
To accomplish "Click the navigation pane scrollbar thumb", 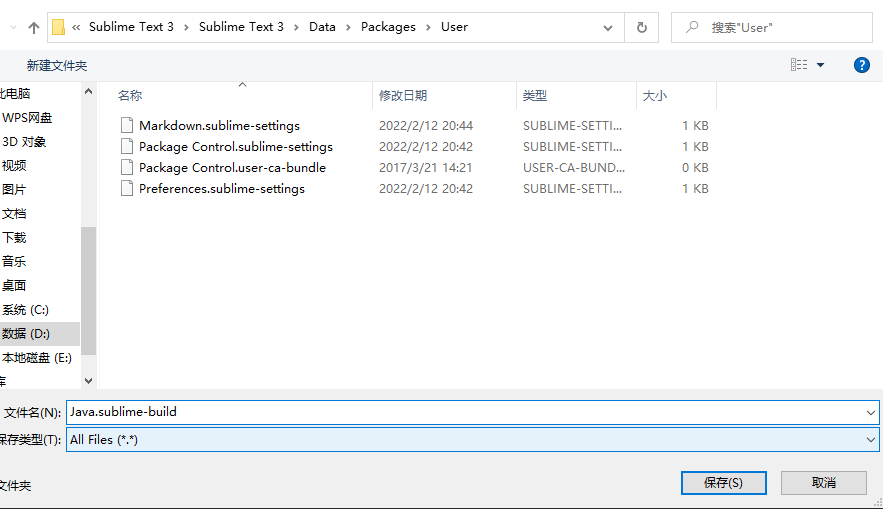I will tap(88, 291).
